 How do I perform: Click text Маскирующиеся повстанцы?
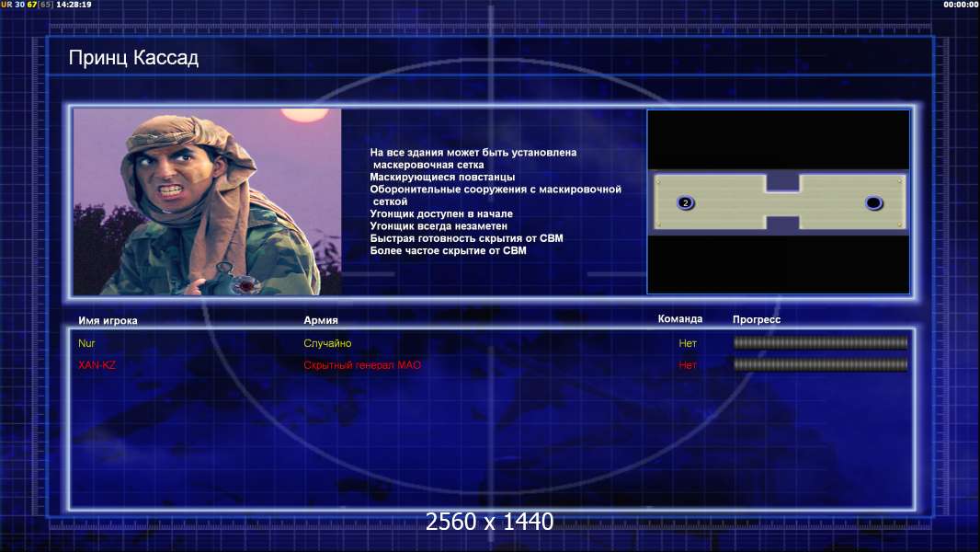click(442, 177)
